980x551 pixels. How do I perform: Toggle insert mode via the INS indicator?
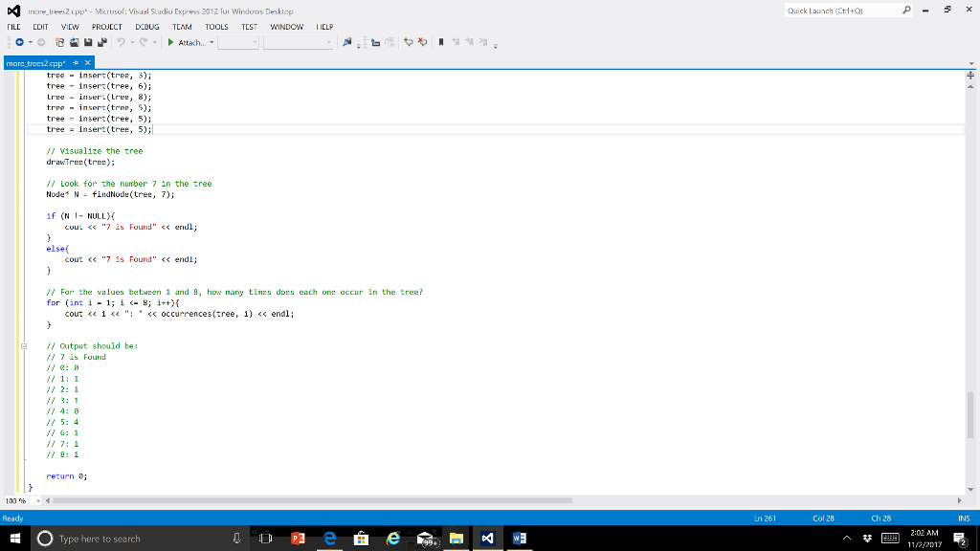coord(962,518)
